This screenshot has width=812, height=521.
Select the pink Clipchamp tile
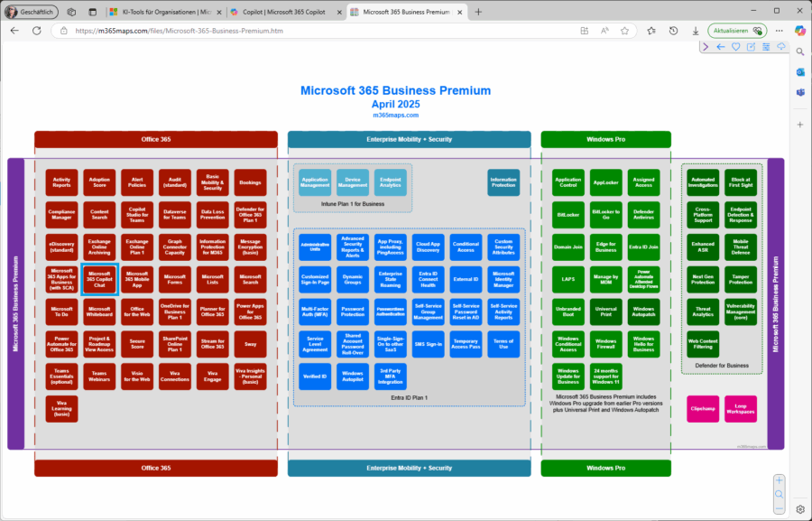703,409
